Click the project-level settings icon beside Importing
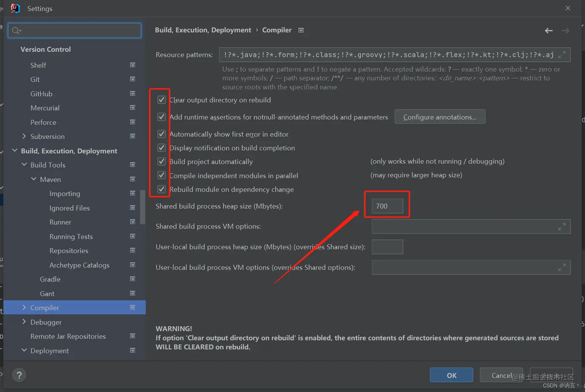The width and height of the screenshot is (585, 392). pos(133,193)
